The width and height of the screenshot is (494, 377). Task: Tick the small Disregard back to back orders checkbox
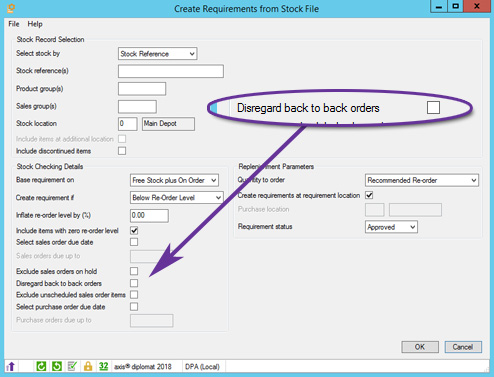(x=134, y=283)
